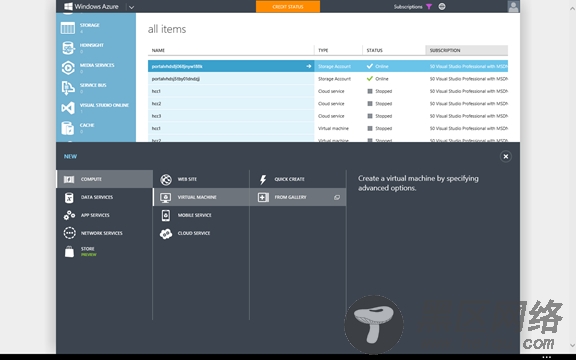Viewport: 576px width, 360px height.
Task: Open the Subscriptions filter funnel icon
Action: (429, 7)
